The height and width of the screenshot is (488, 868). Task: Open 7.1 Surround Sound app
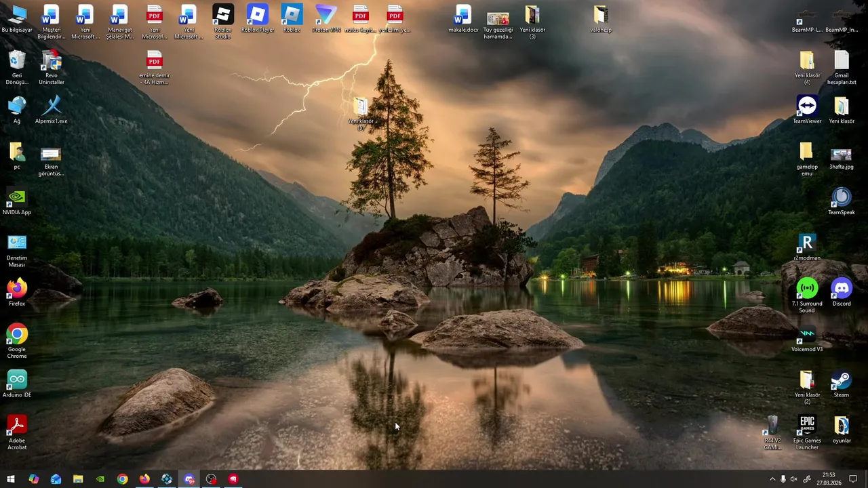(807, 296)
